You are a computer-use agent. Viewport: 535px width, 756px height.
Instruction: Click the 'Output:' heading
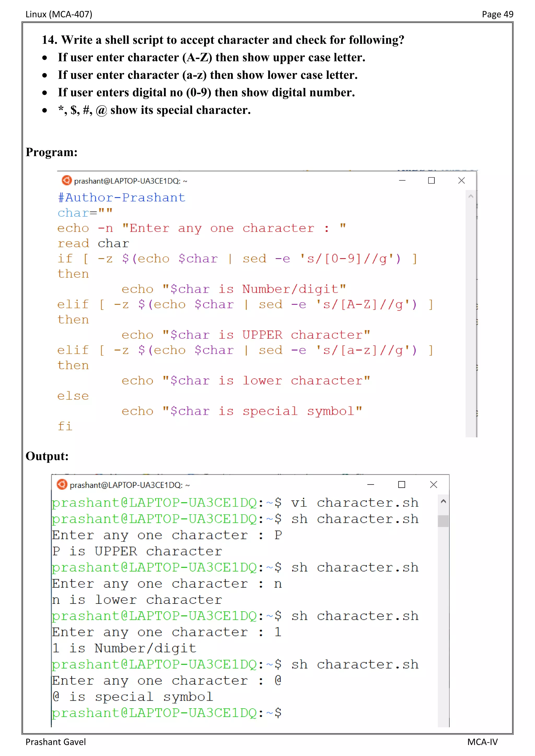point(47,456)
